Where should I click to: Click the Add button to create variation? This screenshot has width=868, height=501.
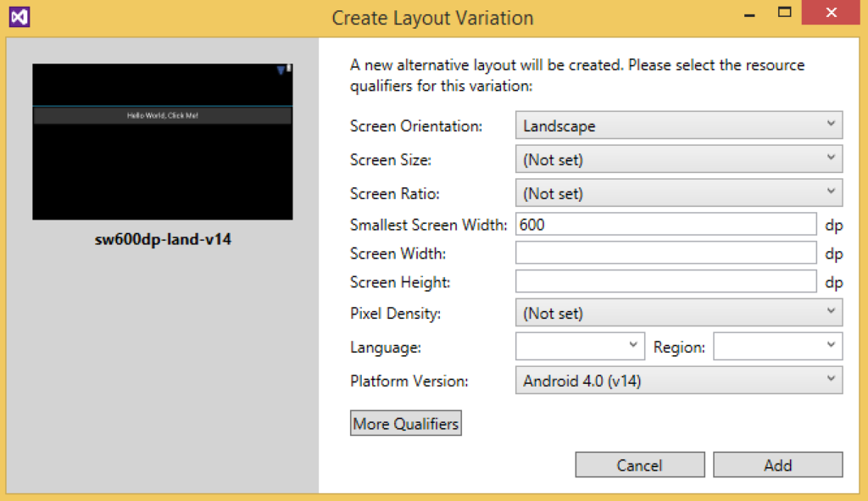pyautogui.click(x=777, y=465)
